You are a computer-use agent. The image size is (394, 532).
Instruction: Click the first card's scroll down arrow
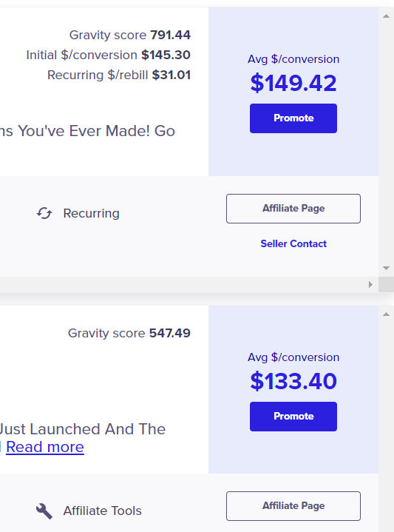(386, 268)
